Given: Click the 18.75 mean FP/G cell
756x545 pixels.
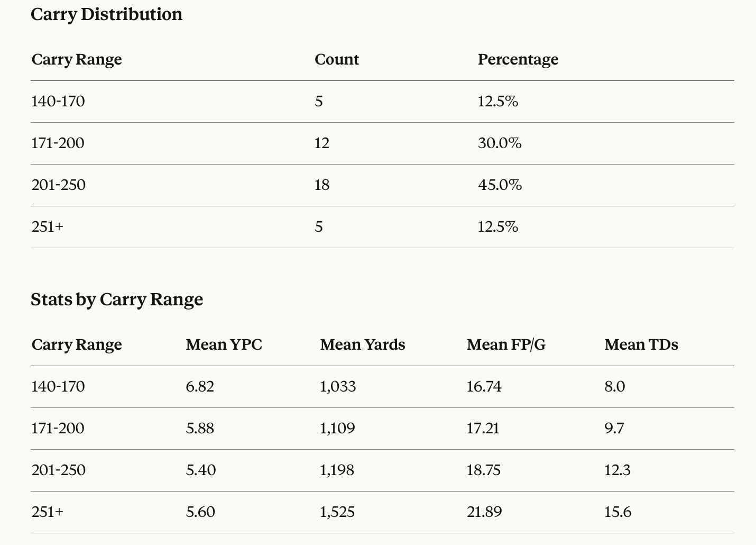Looking at the screenshot, I should pyautogui.click(x=483, y=470).
